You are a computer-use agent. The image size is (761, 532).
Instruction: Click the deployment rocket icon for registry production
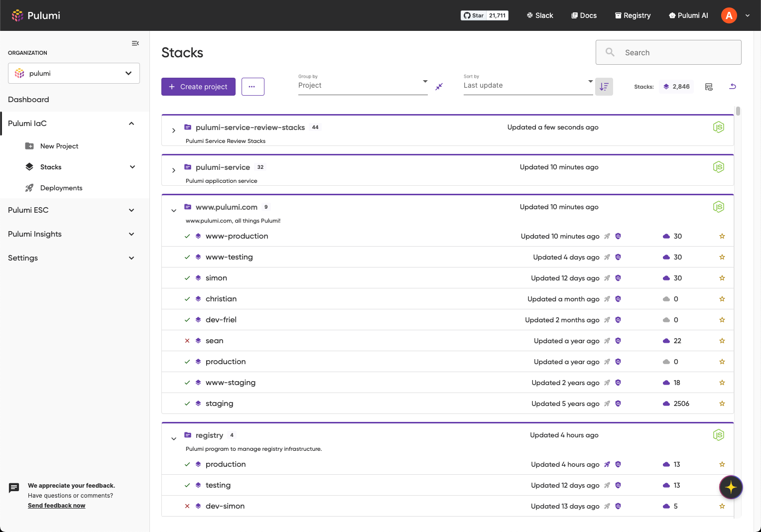[x=607, y=464]
